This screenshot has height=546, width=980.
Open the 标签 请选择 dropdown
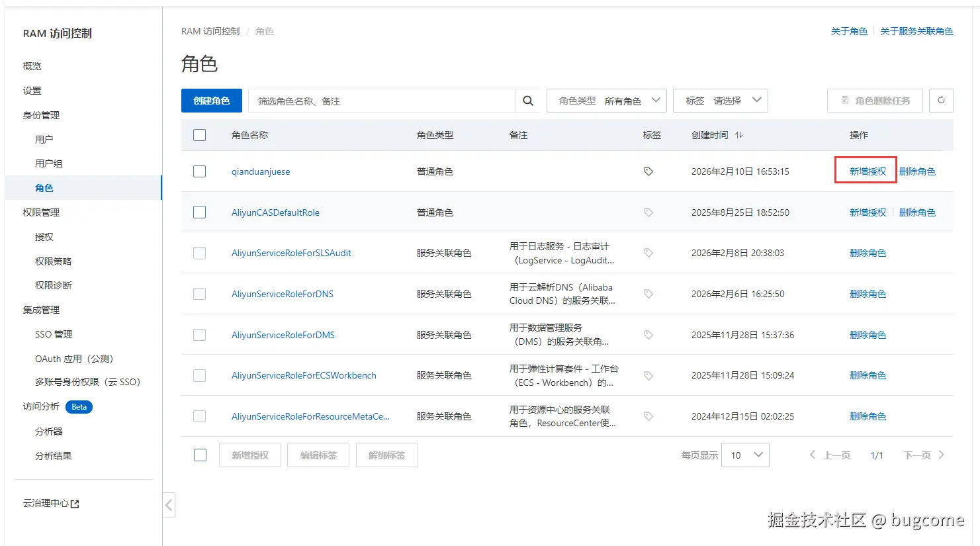[721, 101]
